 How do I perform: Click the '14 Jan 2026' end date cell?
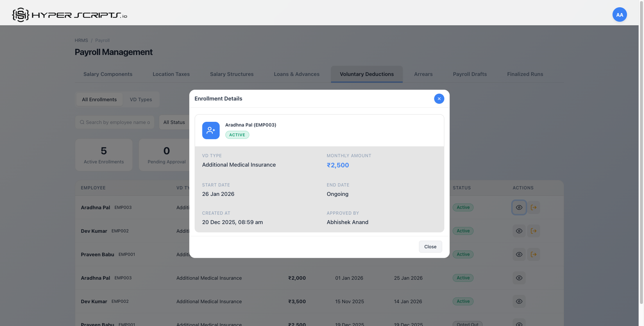[408, 301]
